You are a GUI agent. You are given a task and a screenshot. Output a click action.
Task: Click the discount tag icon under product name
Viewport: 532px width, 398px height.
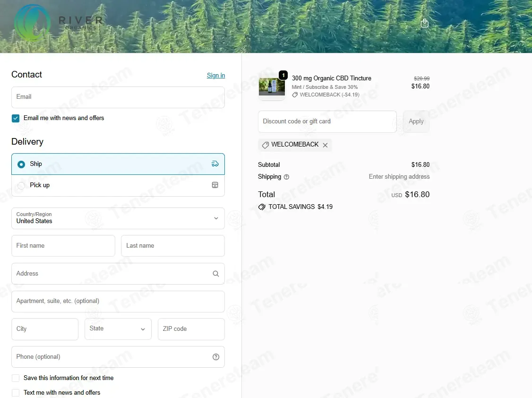tap(295, 95)
